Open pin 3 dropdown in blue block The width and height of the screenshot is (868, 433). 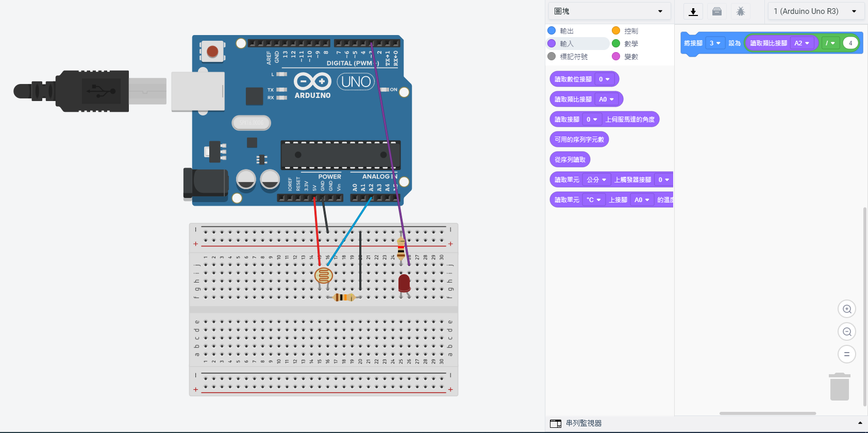(x=715, y=43)
